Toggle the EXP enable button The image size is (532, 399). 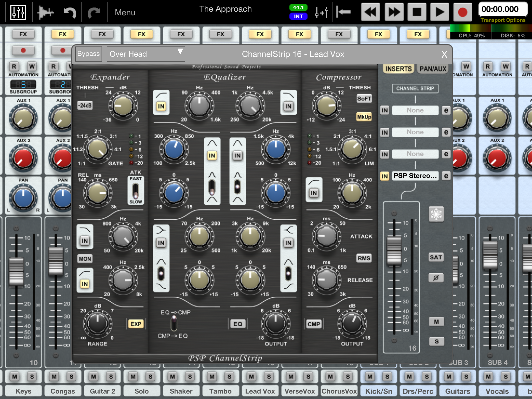pyautogui.click(x=136, y=324)
